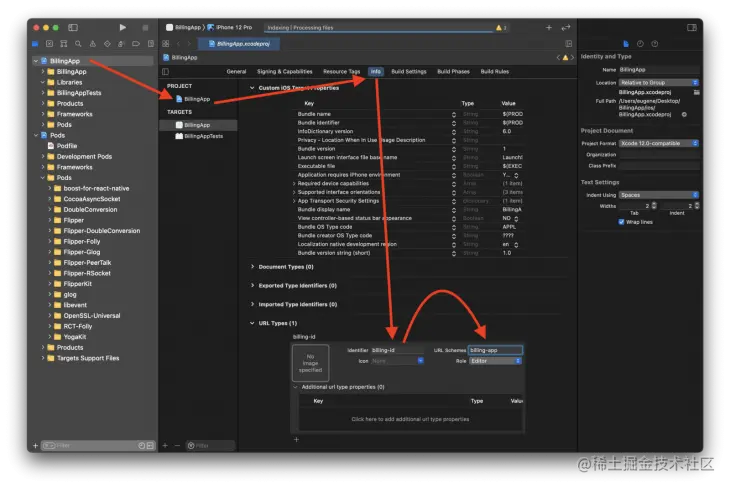Reveal full path in Finder arrow icon

684,114
